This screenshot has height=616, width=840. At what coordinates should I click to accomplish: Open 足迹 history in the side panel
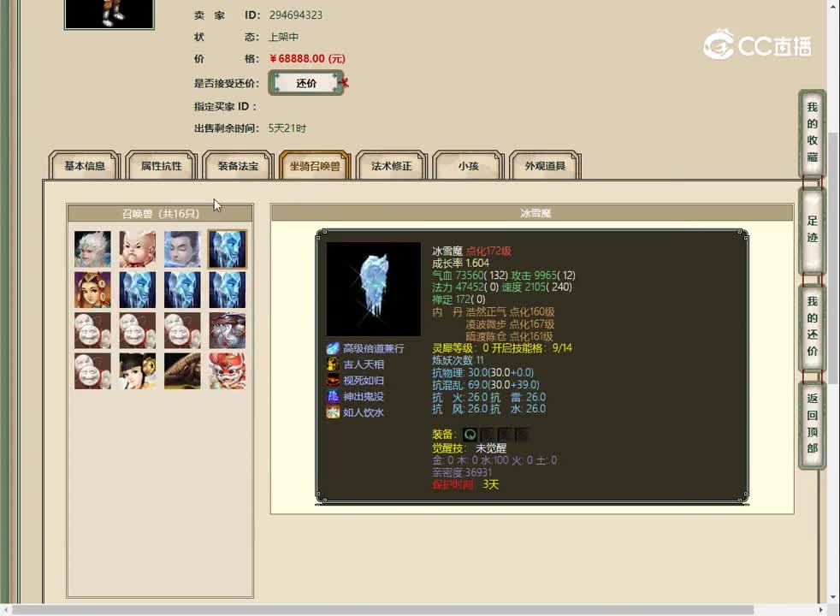pyautogui.click(x=812, y=229)
